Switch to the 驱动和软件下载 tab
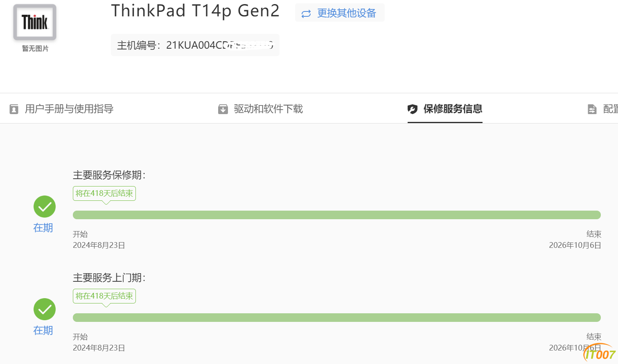618x364 pixels. (268, 109)
